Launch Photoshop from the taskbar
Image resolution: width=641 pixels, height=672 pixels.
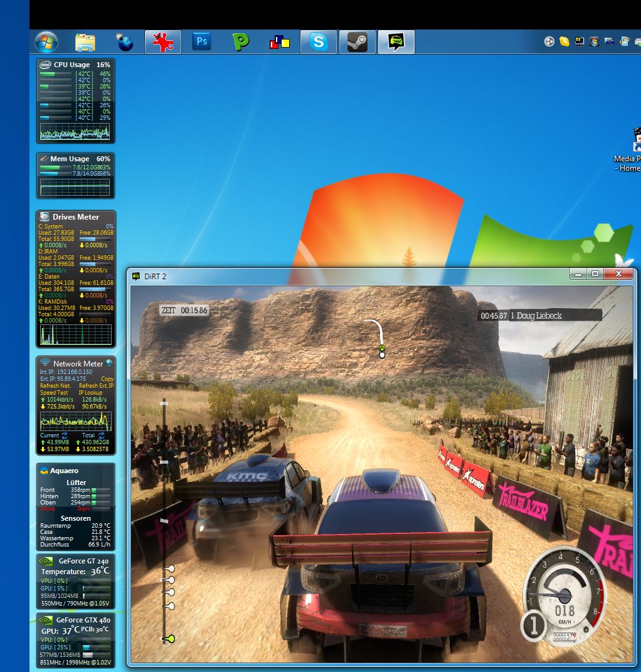[x=202, y=41]
